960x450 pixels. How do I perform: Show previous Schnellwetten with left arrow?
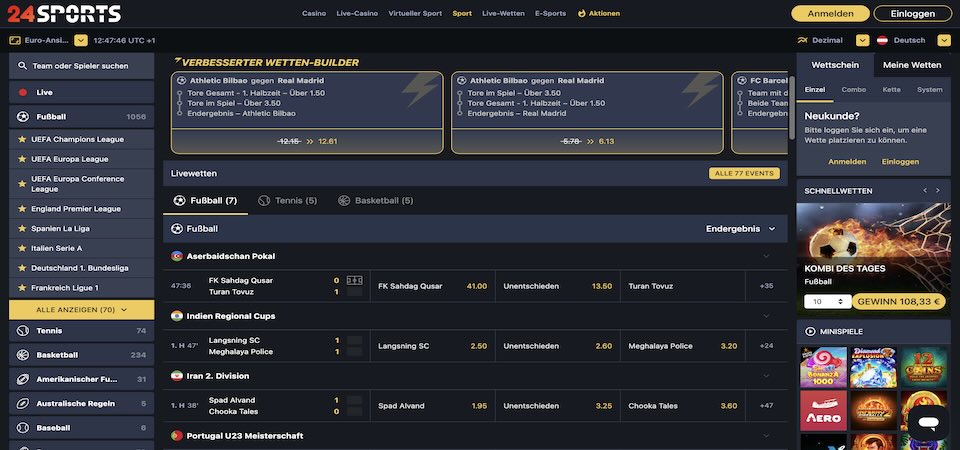925,191
